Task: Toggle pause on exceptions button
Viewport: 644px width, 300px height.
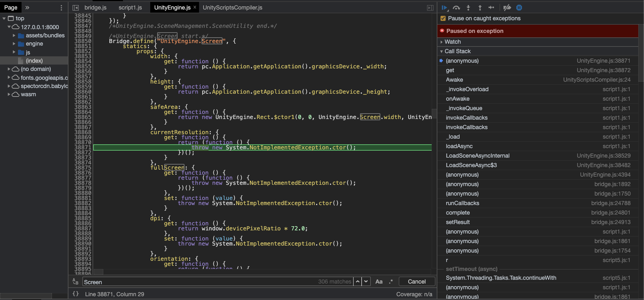Action: [x=519, y=8]
